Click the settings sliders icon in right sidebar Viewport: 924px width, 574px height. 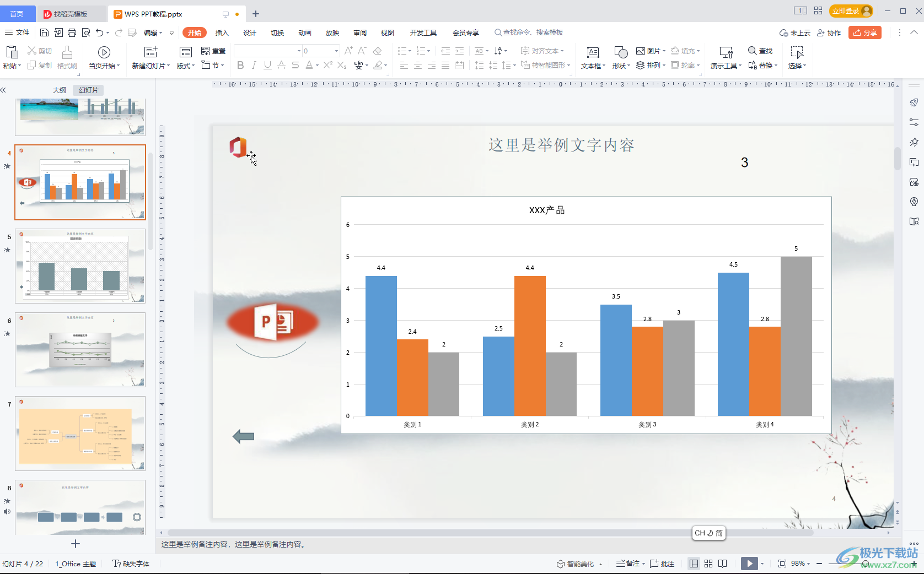[x=914, y=122]
